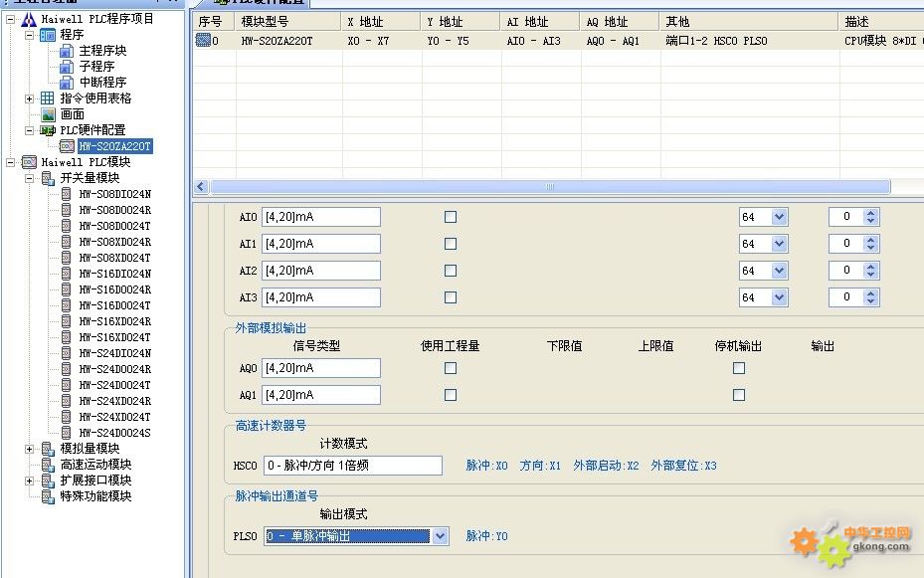
Task: Check the 停机输出 box for AQ1
Action: click(738, 395)
